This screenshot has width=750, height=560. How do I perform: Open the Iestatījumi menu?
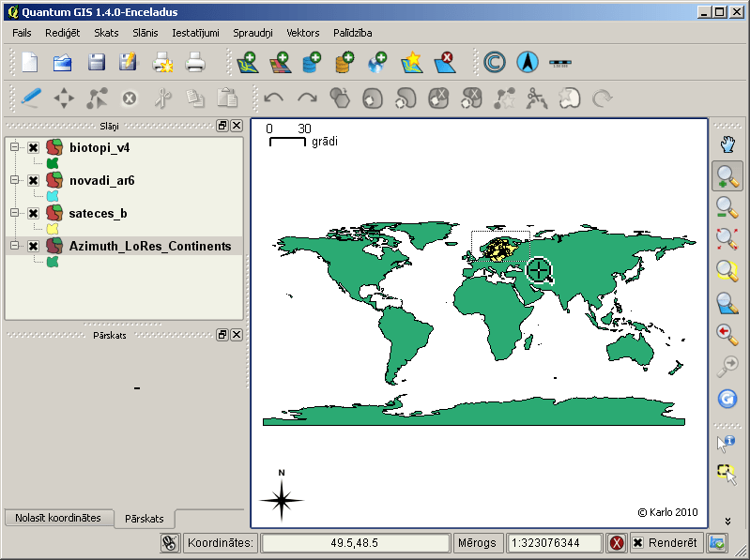coord(195,33)
